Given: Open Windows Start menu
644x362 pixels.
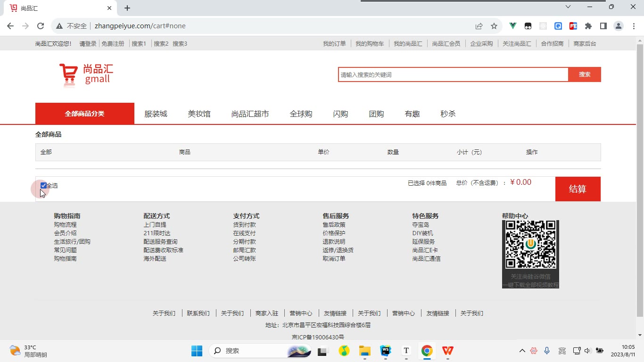Looking at the screenshot, I should (197, 351).
